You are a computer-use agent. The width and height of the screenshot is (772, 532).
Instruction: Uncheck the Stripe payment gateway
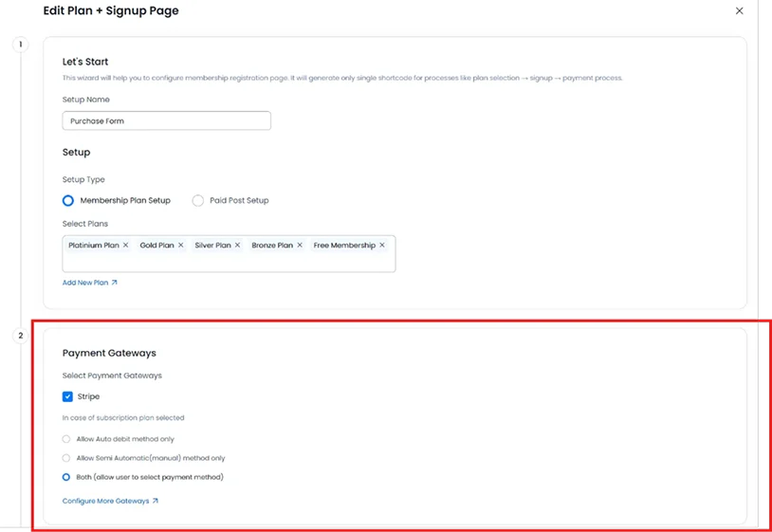click(x=67, y=396)
